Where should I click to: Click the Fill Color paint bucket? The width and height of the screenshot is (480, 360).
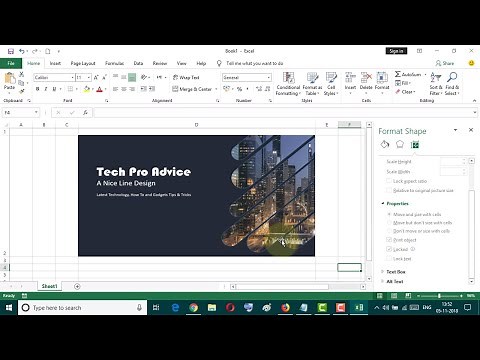coord(87,89)
